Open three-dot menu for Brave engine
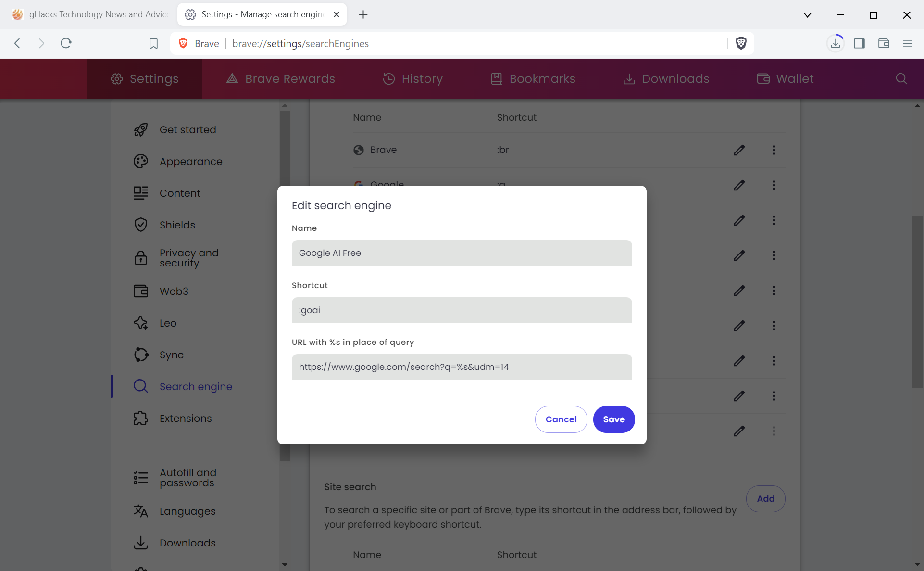Image resolution: width=924 pixels, height=571 pixels. [x=774, y=150]
